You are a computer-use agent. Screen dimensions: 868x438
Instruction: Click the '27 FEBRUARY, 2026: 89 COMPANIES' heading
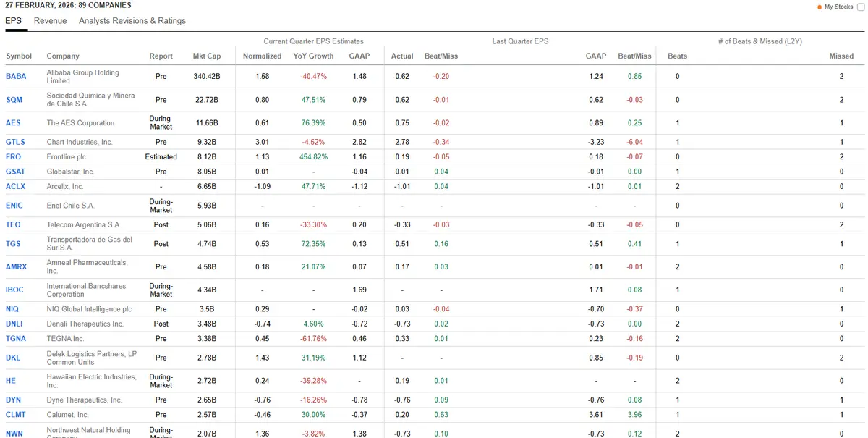click(68, 6)
